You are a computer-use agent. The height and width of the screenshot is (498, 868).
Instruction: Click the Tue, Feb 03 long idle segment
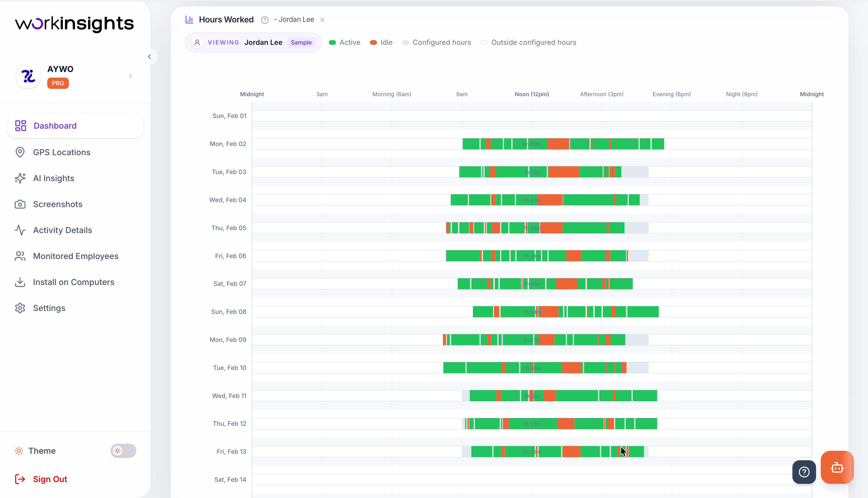coord(563,172)
